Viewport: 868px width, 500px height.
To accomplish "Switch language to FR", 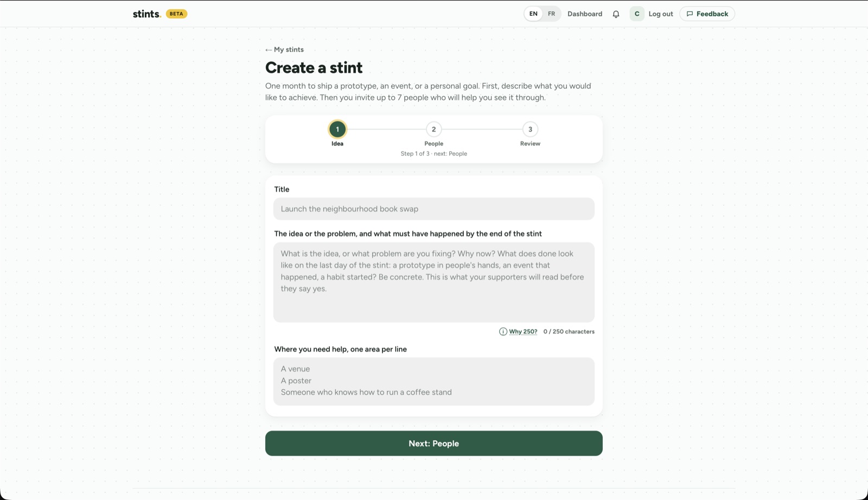I will (551, 14).
